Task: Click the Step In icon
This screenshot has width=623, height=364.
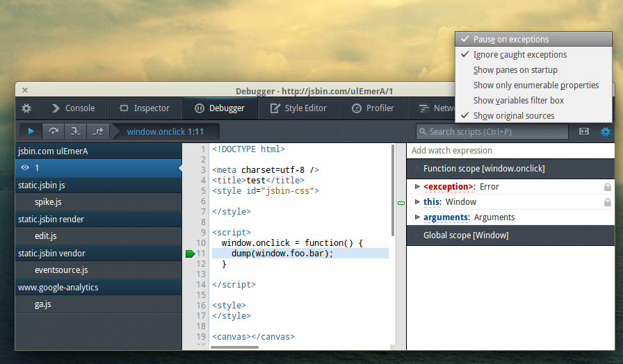Action: click(75, 131)
